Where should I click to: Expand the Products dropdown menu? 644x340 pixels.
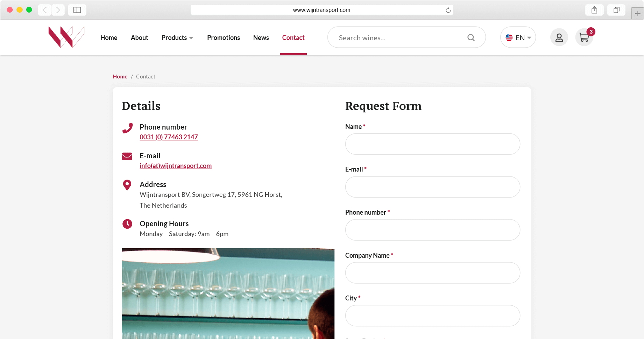(x=177, y=37)
